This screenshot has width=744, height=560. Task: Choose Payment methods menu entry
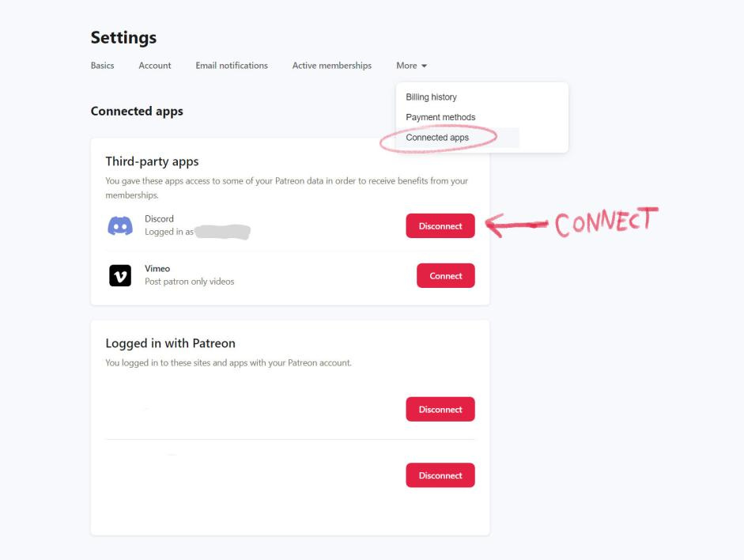(x=440, y=117)
